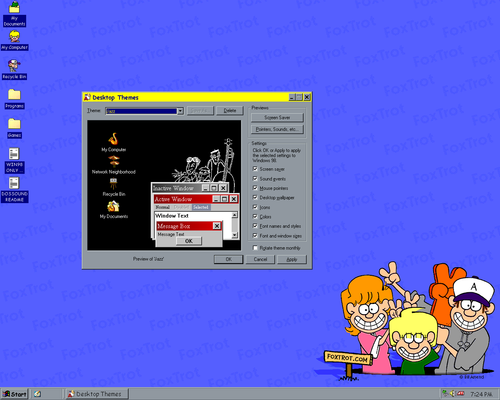
Task: Click the Normal item in preview window
Action: coord(162,207)
